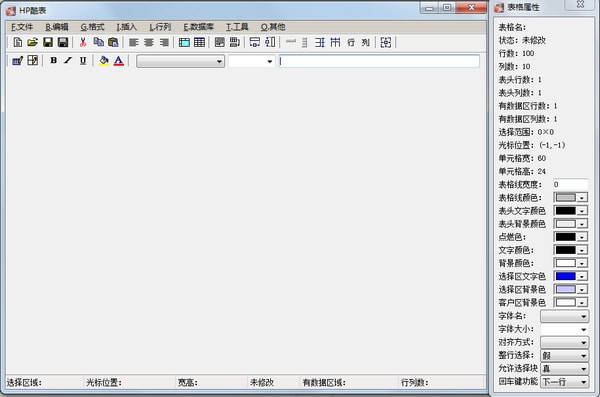Click the 光标位置: status bar entry
Viewport: 600px width, 397px height.
click(104, 382)
